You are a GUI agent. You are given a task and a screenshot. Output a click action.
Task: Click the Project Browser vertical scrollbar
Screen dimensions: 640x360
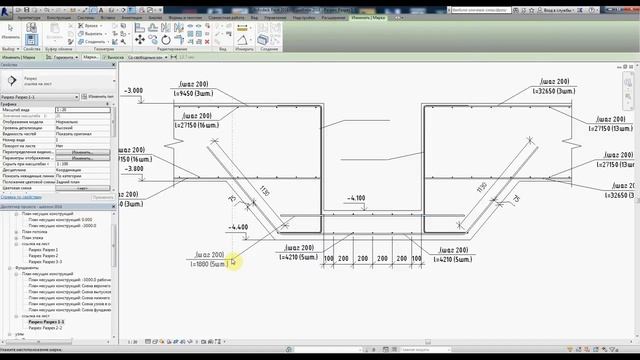pos(114,245)
